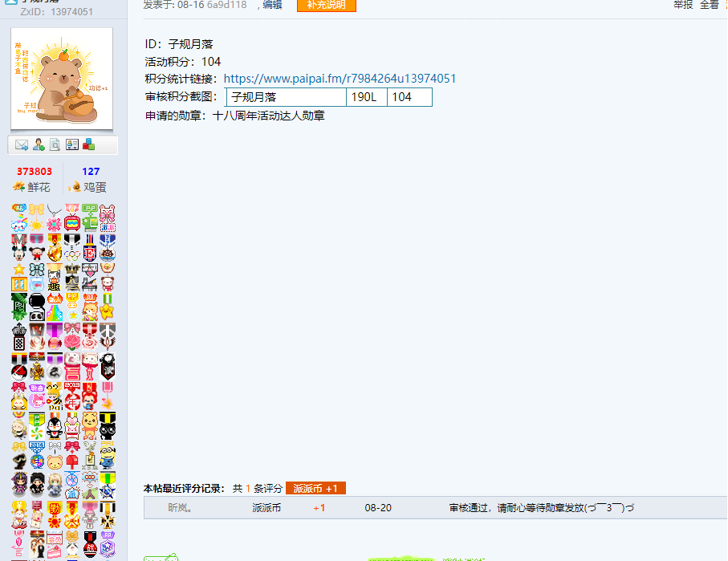The image size is (728, 561).
Task: Click the colored blocks icon under avatar
Action: tap(88, 145)
